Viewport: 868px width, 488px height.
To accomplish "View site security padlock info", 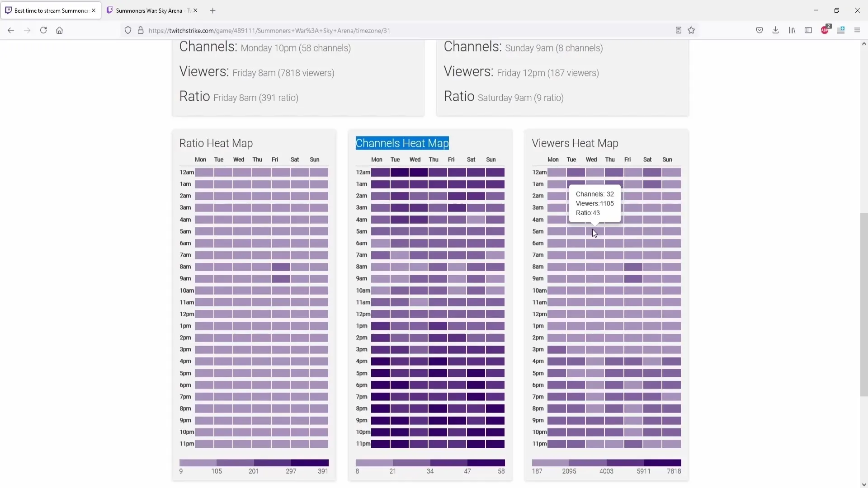I will pyautogui.click(x=141, y=30).
